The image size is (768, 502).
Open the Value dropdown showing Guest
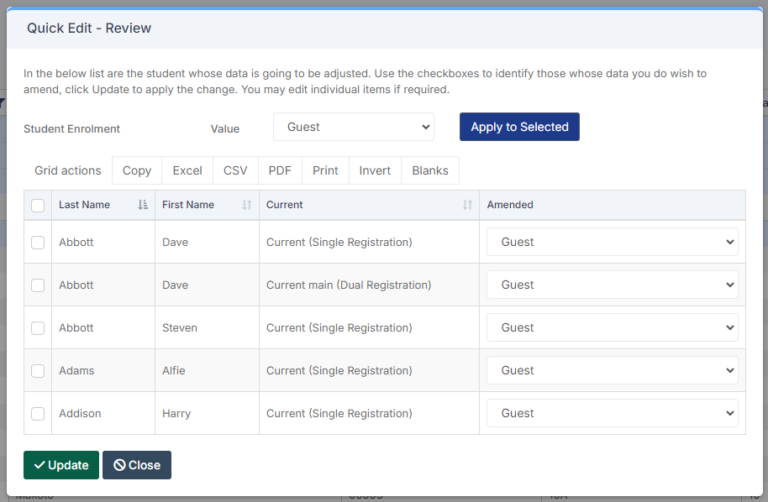(353, 127)
